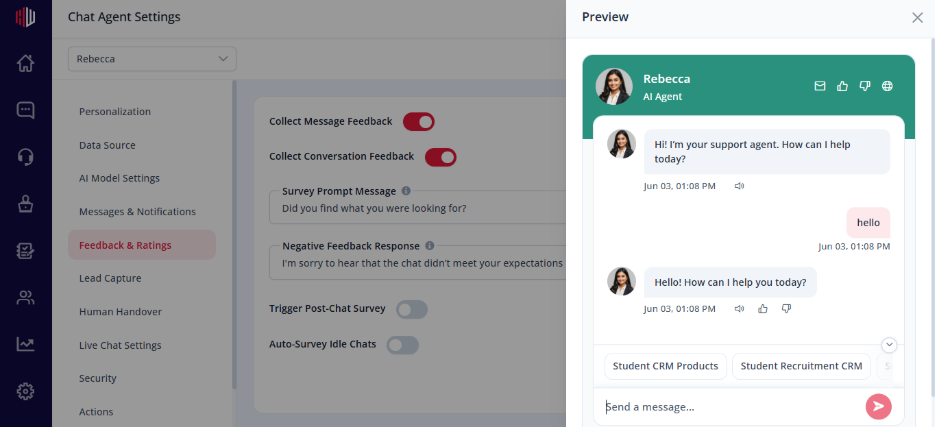Open the analytics chart icon in sidebar
Image resolution: width=936 pixels, height=427 pixels.
25,344
